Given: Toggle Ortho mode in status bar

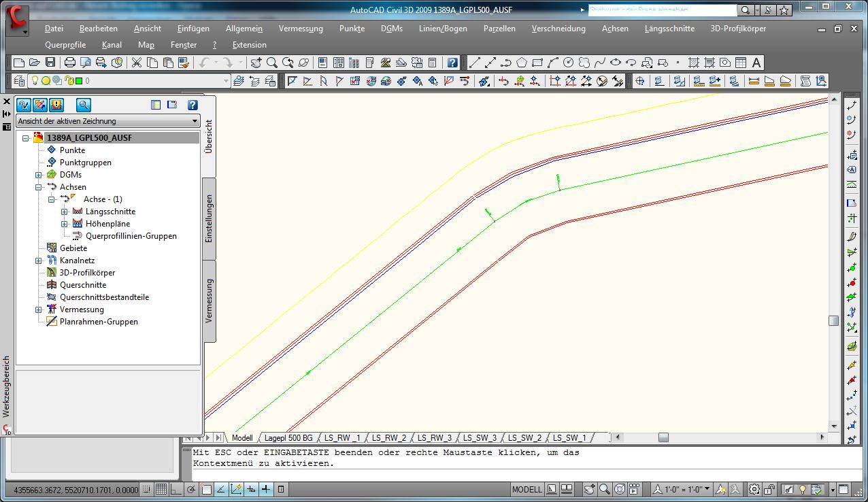Looking at the screenshot, I should click(176, 489).
